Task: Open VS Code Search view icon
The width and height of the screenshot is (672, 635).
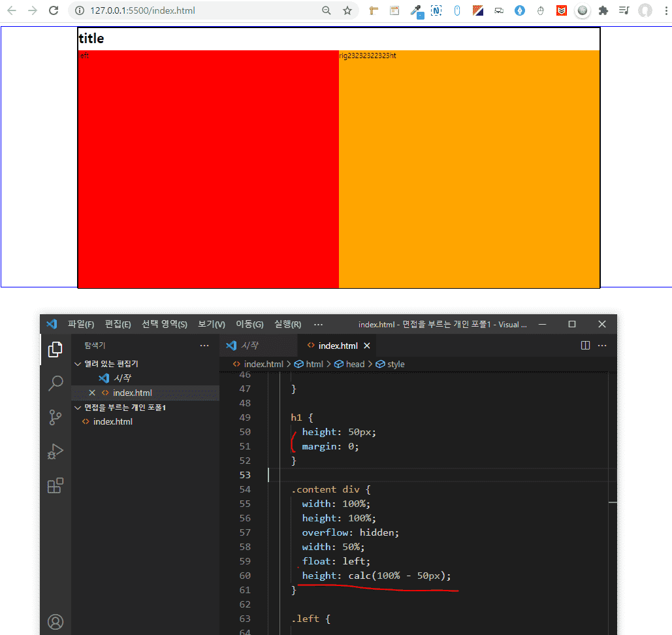Action: [x=56, y=383]
